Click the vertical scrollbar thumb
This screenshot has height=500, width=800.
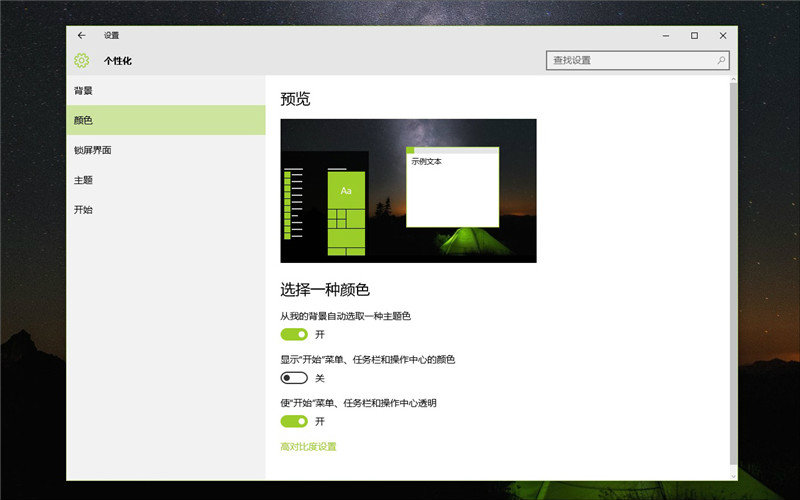point(733,270)
